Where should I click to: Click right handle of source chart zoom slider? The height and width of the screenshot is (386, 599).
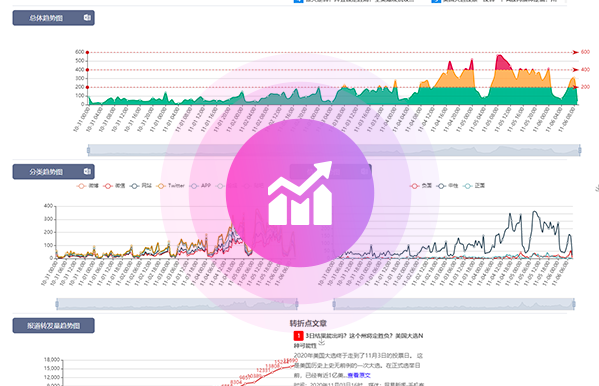coord(296,304)
